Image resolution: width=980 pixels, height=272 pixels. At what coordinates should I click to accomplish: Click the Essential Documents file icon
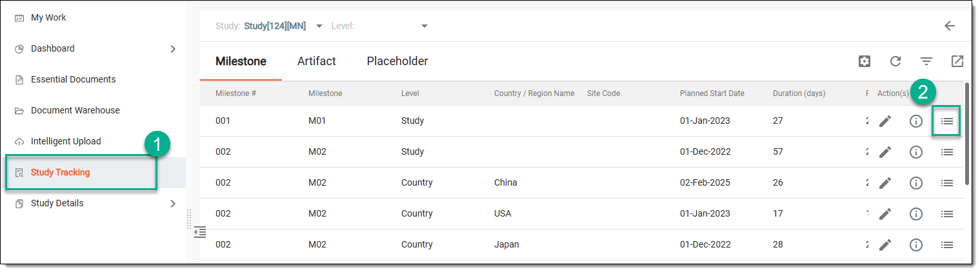pyautogui.click(x=19, y=80)
